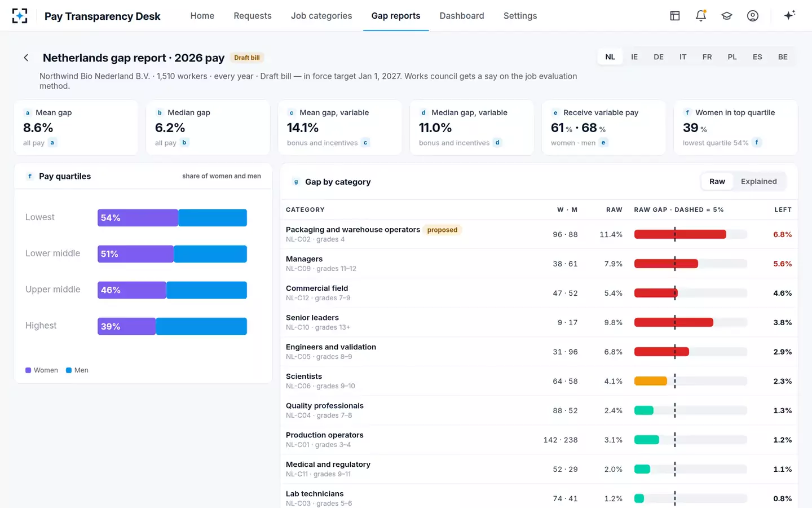Click the Draft bill status badge
The height and width of the screenshot is (508, 812).
tap(247, 58)
